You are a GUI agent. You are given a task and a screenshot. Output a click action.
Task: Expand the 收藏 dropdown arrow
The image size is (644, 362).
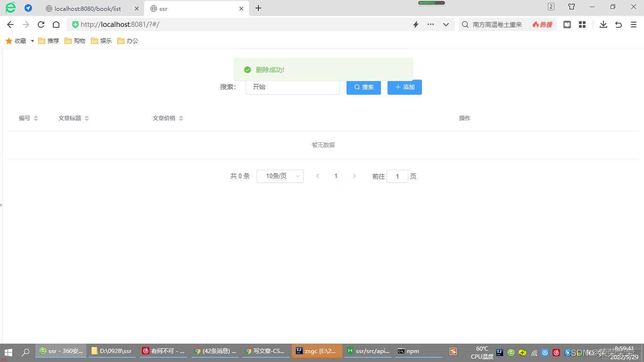point(33,41)
